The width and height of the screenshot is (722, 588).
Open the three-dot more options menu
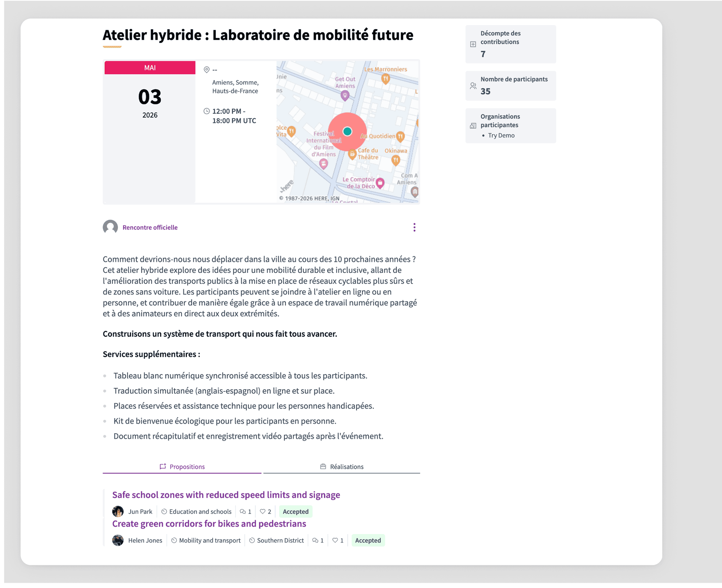(x=414, y=227)
